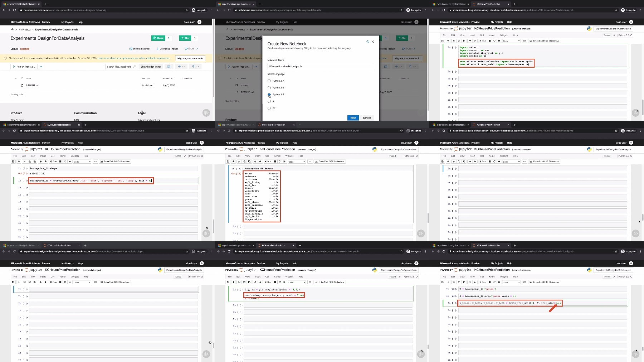
Task: Expand Share dropdown on the README-only project page
Action: [x=191, y=49]
